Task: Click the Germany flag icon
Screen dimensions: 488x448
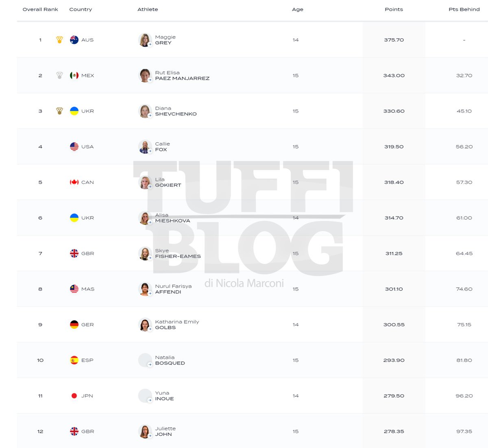Action: coord(74,325)
